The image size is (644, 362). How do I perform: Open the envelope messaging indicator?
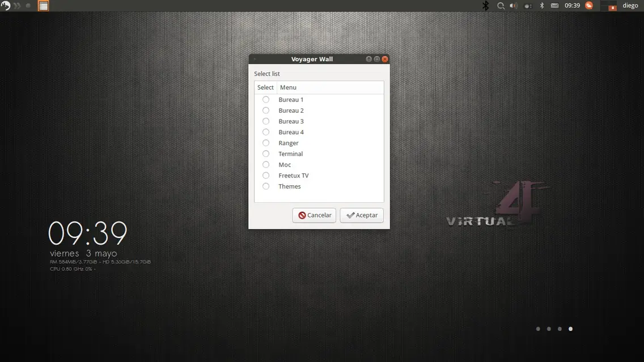click(x=554, y=6)
